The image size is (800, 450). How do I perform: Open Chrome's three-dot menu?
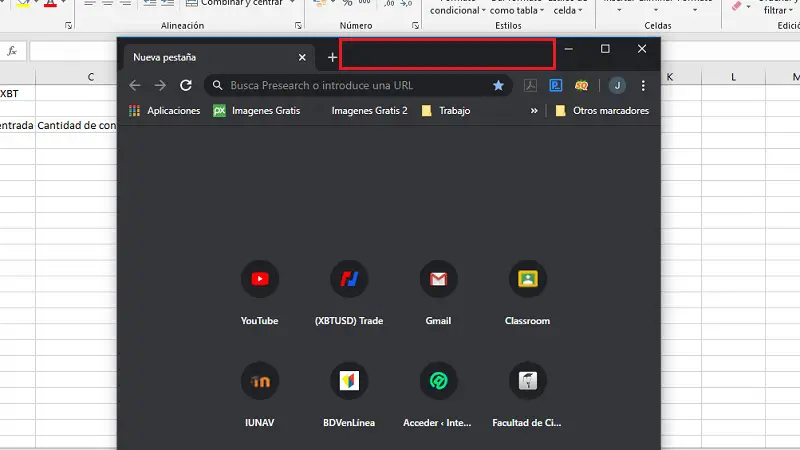(643, 85)
